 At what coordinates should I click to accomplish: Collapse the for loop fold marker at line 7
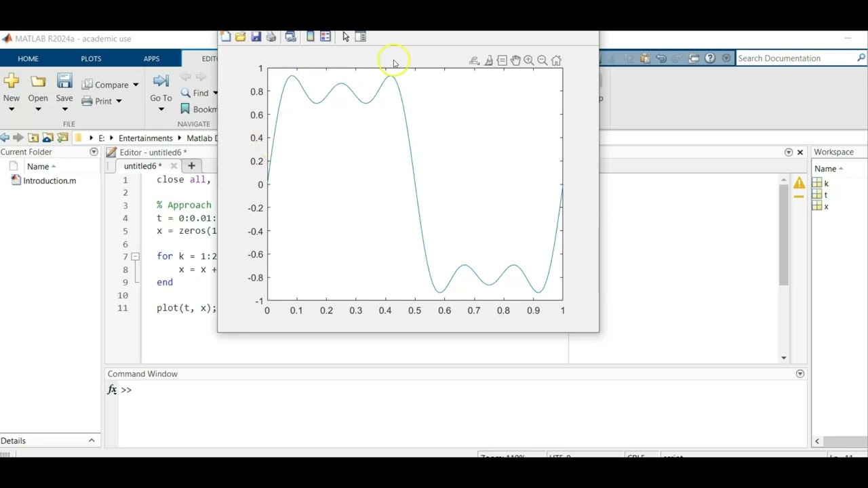click(x=135, y=256)
